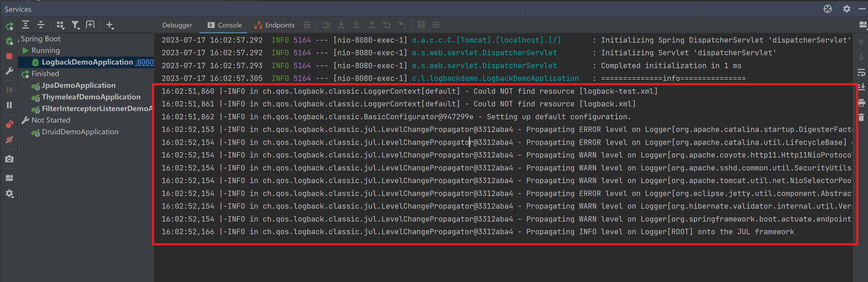Select JpaDemoApplication service
The height and width of the screenshot is (282, 868).
pyautogui.click(x=79, y=85)
